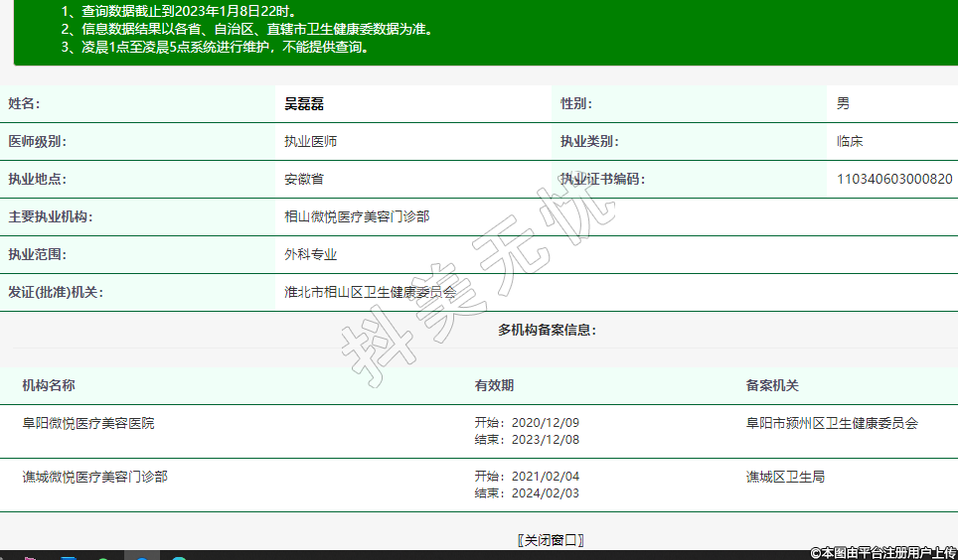
Task: Click the 谯城区卫生局 filing authority
Action: pos(785,477)
